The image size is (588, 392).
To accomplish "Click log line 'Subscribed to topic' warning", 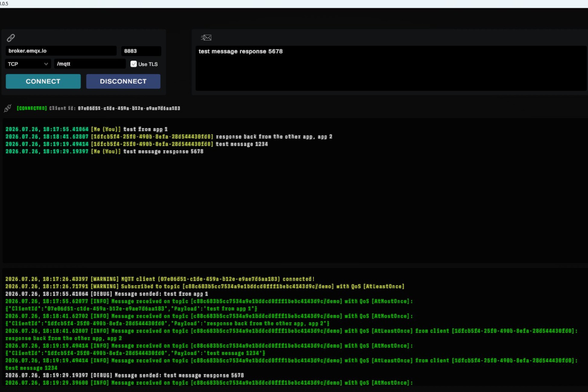I will (x=205, y=286).
